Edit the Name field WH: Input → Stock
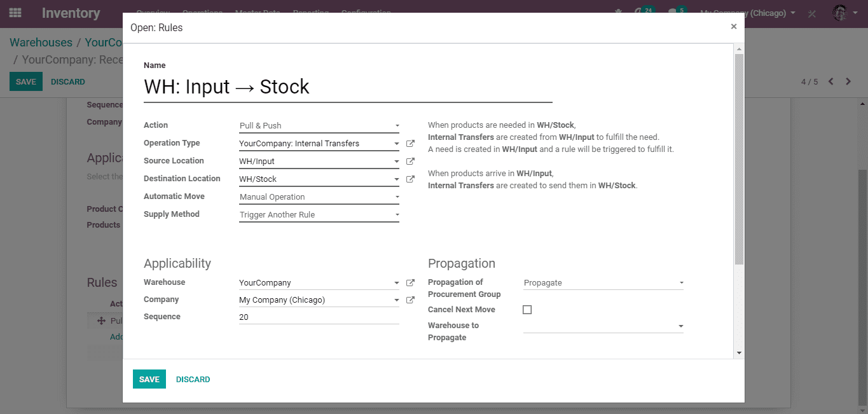This screenshot has height=414, width=868. [348, 87]
